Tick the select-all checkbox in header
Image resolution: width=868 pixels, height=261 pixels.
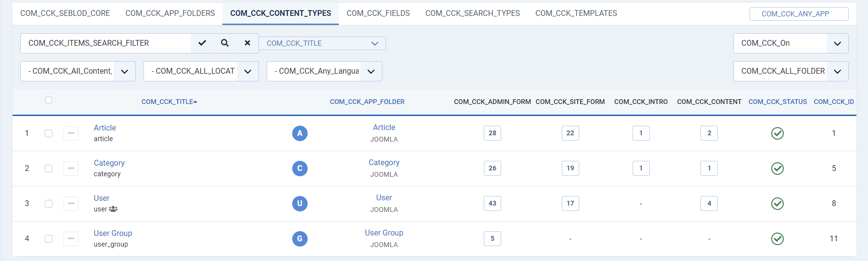(49, 100)
